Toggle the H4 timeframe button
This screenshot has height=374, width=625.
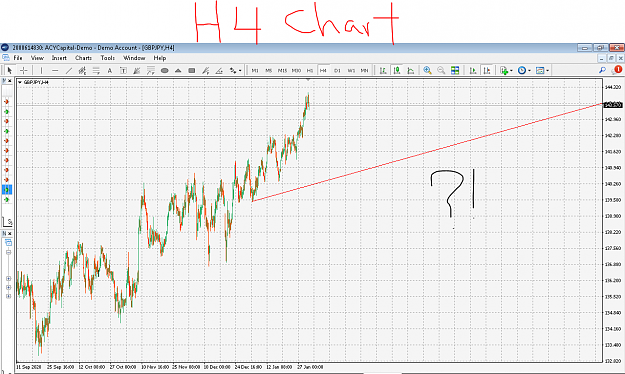click(323, 71)
